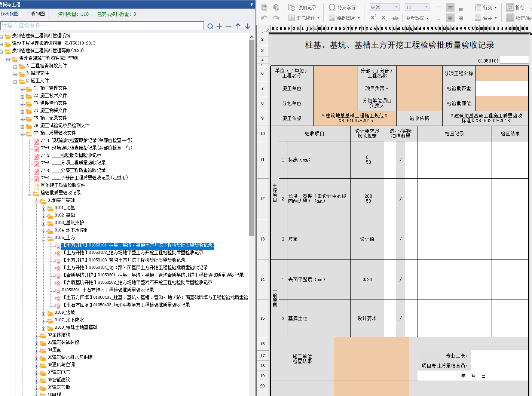Click the 施工单位 orange value cell

[x=336, y=88]
